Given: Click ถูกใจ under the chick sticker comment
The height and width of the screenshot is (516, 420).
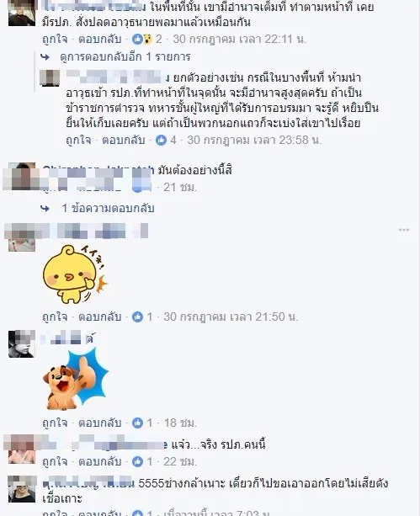Looking at the screenshot, I should 55,317.
